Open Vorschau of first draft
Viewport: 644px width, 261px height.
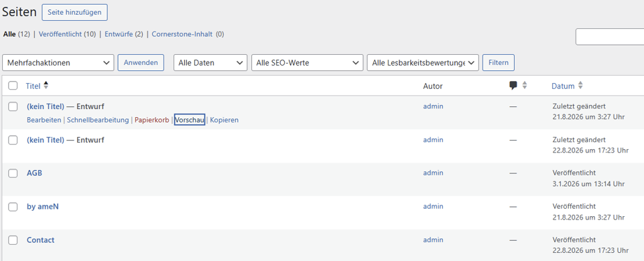(190, 120)
